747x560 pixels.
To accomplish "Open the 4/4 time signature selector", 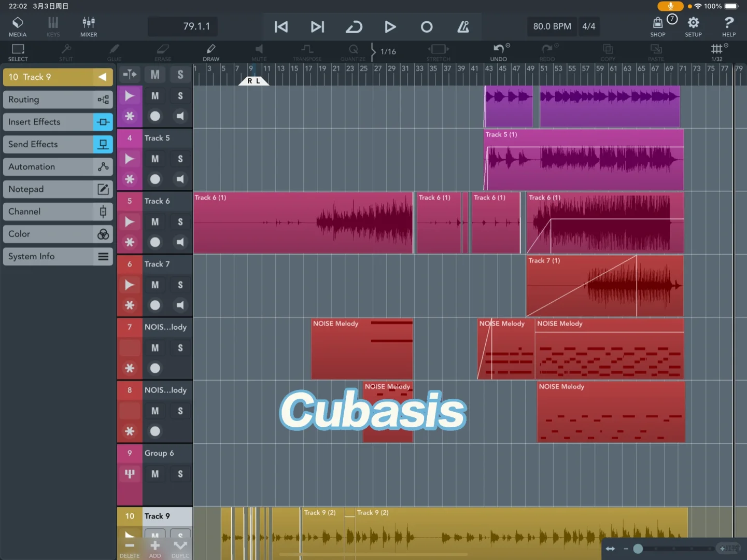I will click(x=589, y=26).
